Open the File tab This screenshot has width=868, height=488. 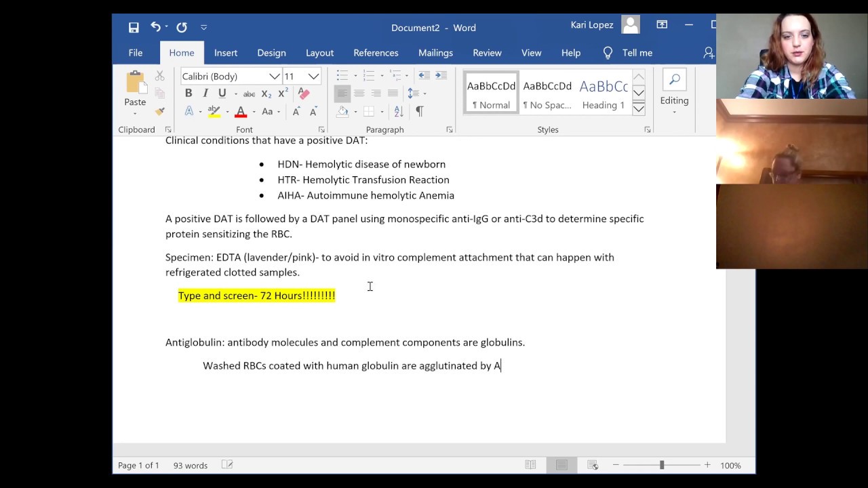click(x=136, y=53)
